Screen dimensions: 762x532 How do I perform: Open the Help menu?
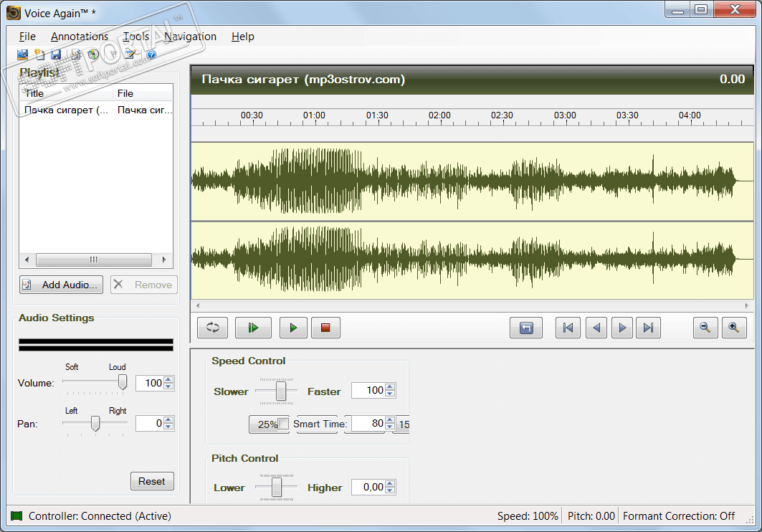tap(242, 37)
